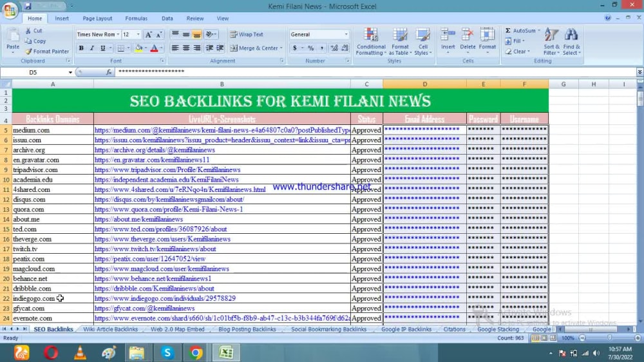Click the Insert Function fx icon
644x362 pixels.
click(x=109, y=72)
